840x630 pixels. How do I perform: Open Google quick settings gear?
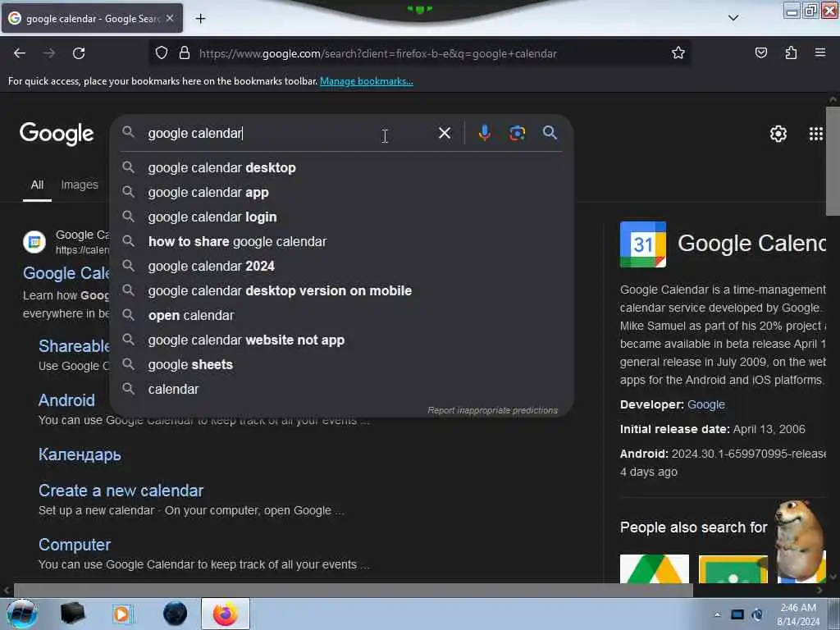pyautogui.click(x=778, y=134)
